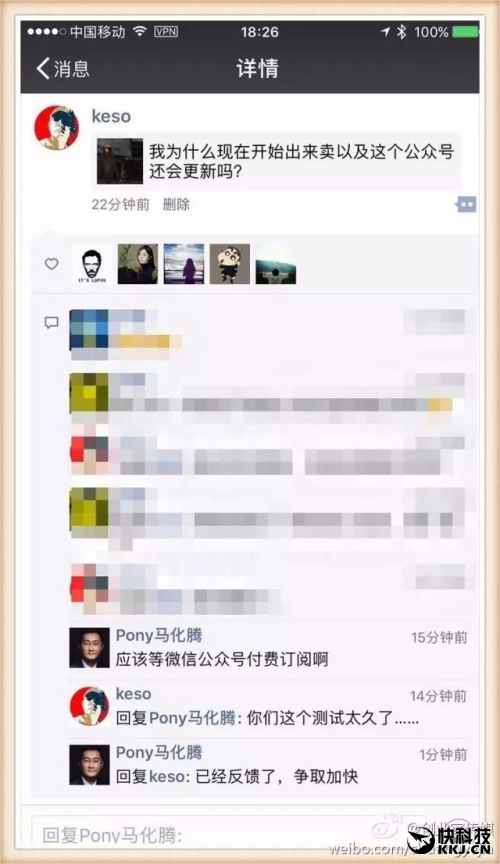This screenshot has height=864, width=500.
Task: Tap Pony马化腾 name in keso's reply
Action: tap(192, 718)
